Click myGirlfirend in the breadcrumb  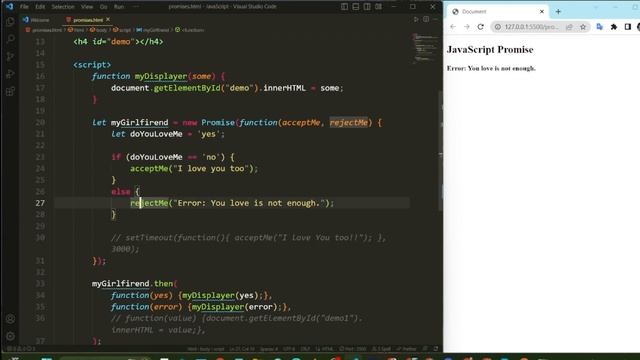(153, 30)
